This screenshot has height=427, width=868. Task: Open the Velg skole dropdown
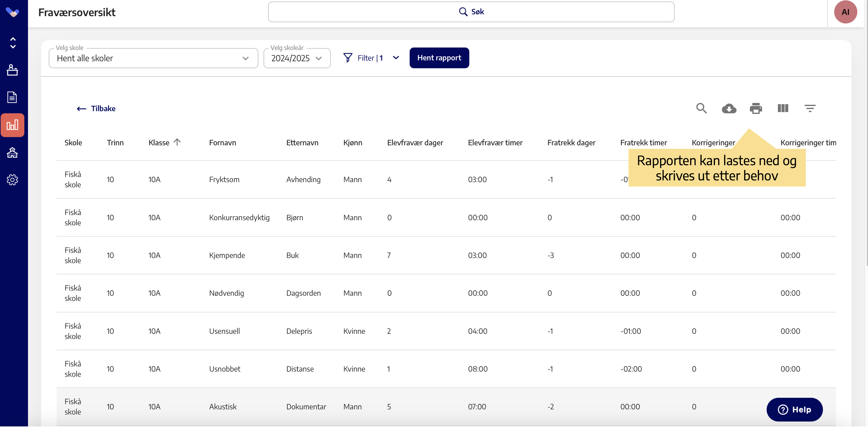tap(153, 58)
